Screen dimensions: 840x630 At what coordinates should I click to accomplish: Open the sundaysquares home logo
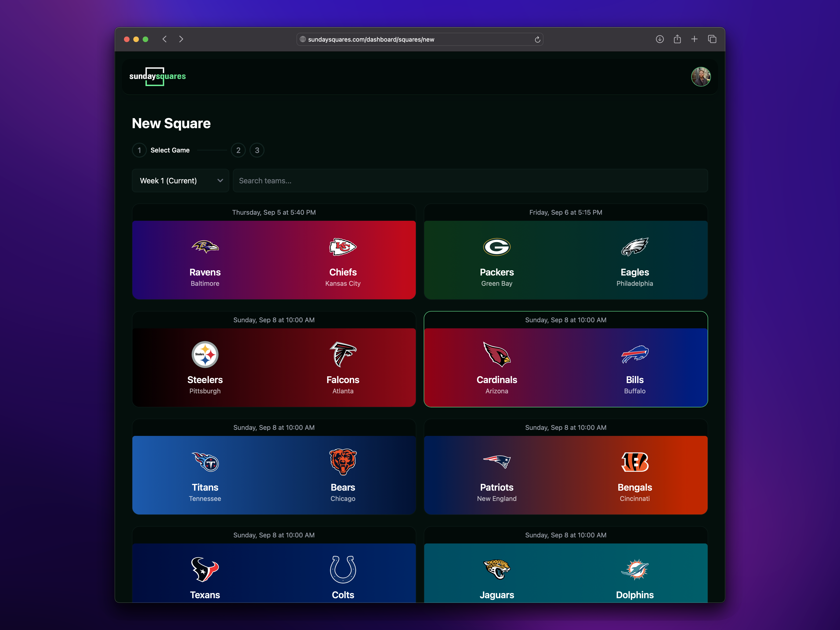click(158, 76)
